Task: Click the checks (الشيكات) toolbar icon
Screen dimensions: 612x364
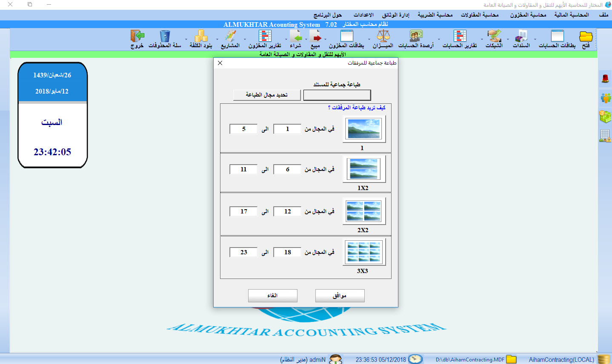Action: (494, 37)
